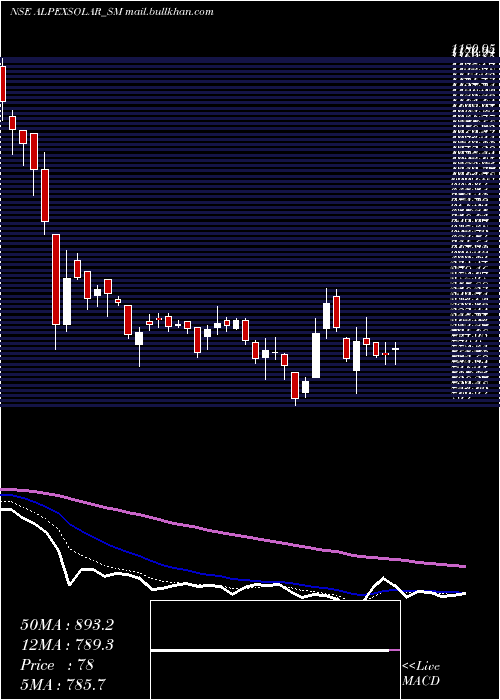
Task: Click the purple 50MA moving average line
Action: [x=232, y=534]
